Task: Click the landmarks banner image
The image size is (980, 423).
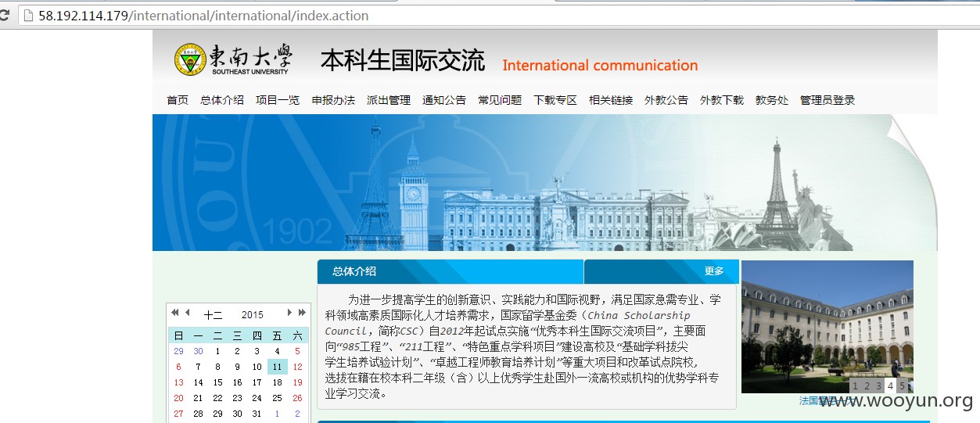Action: click(544, 182)
